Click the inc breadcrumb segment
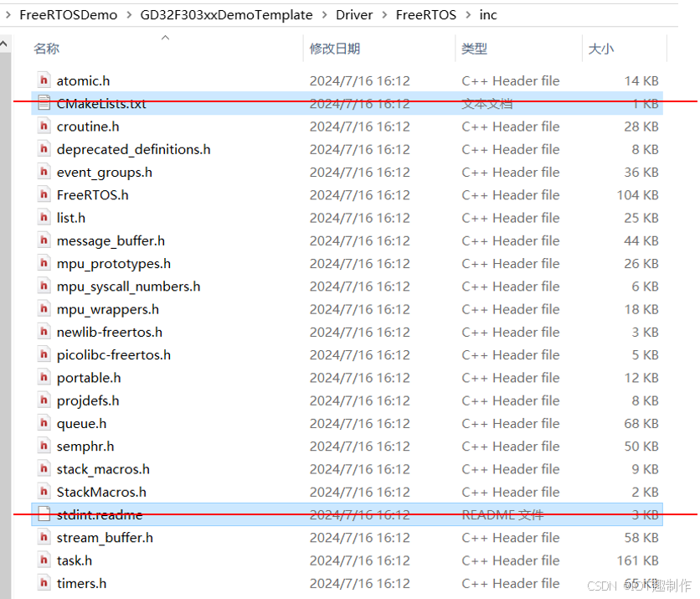The width and height of the screenshot is (700, 599). 488,15
